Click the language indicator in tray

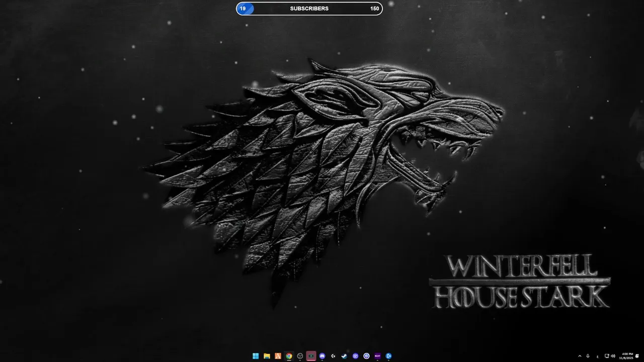pos(598,356)
